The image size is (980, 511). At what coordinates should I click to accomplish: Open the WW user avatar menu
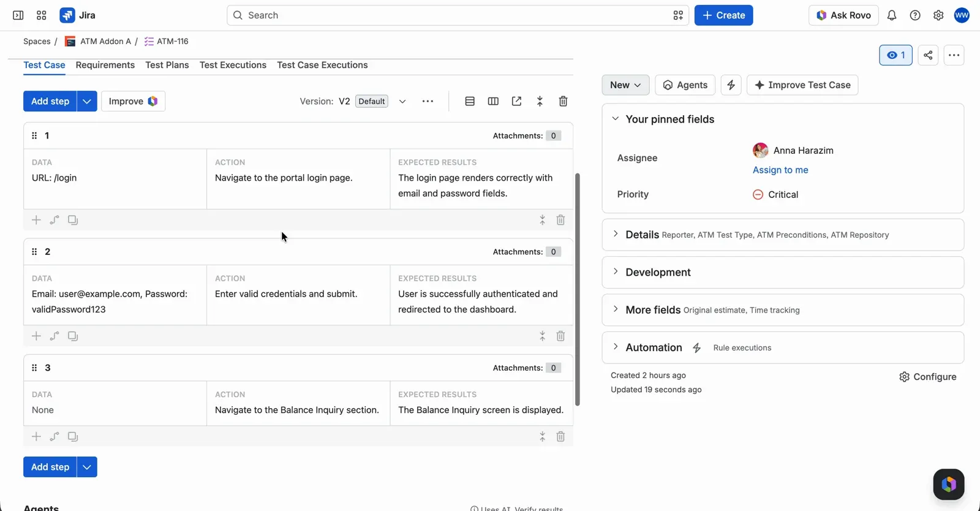coord(962,15)
